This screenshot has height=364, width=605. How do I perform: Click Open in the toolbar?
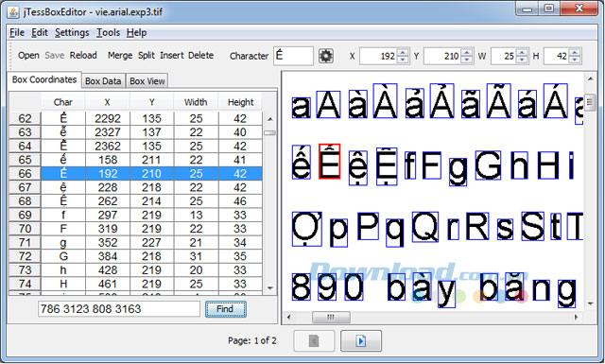click(28, 56)
